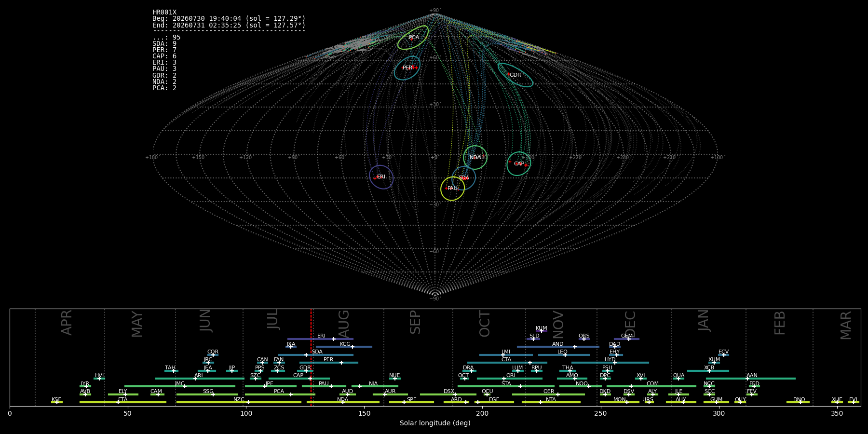Click the CAP radiant circle
This screenshot has height=434, width=868.
coord(519,164)
